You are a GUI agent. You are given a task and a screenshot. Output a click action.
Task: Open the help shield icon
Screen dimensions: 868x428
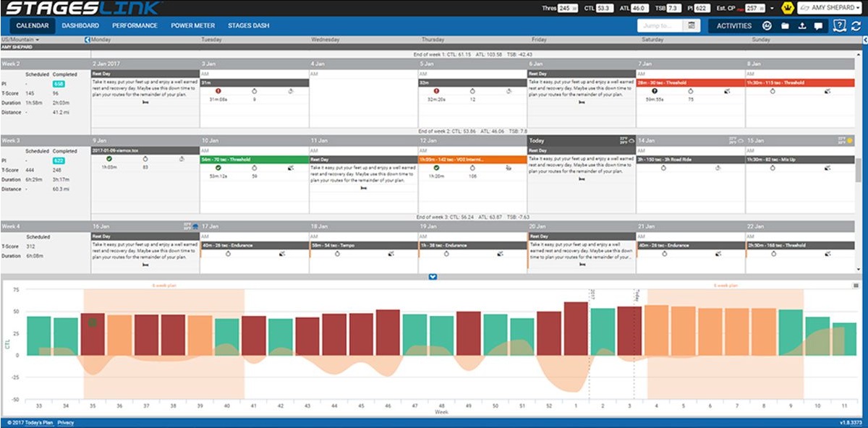pyautogui.click(x=840, y=26)
